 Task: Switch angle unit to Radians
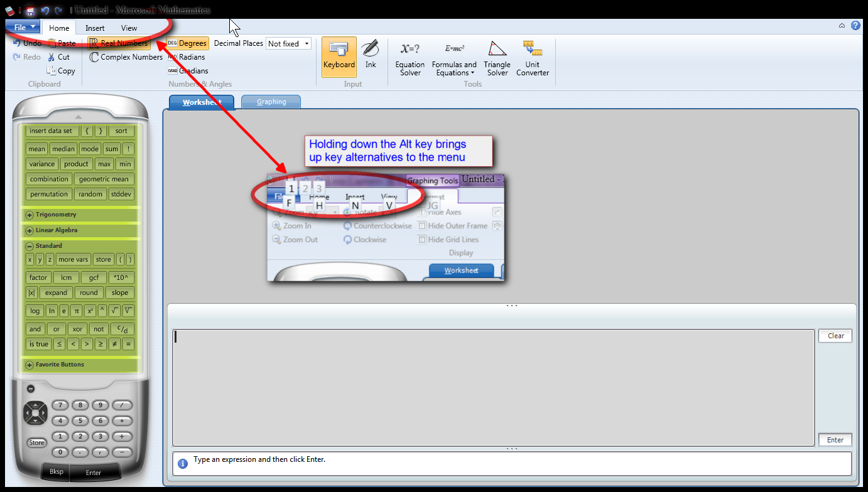pos(186,57)
